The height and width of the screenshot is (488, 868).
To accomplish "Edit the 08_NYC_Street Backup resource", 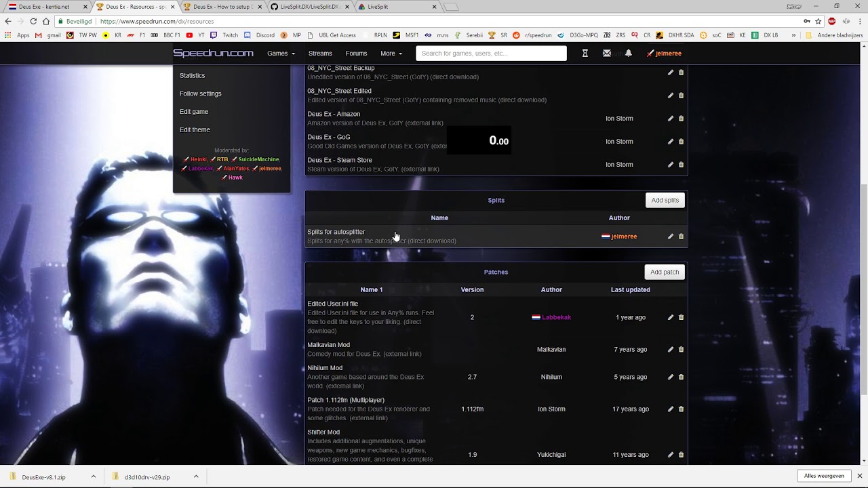I will click(x=670, y=73).
